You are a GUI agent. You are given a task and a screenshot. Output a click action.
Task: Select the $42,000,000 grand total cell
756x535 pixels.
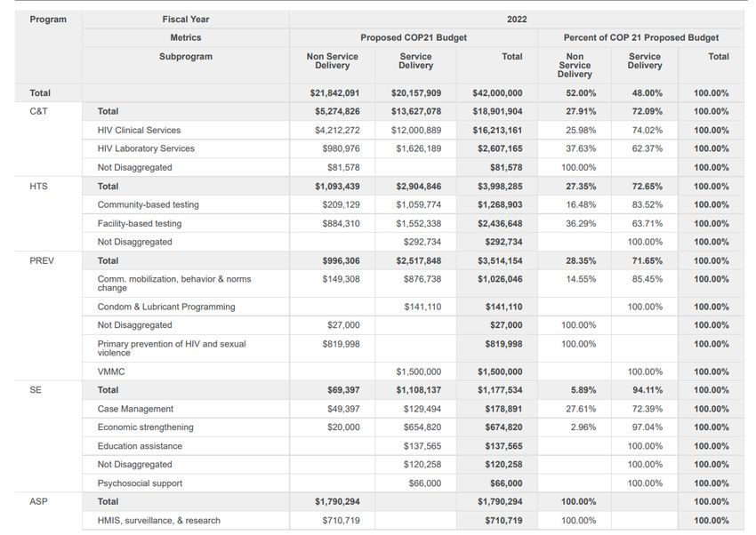(x=497, y=93)
